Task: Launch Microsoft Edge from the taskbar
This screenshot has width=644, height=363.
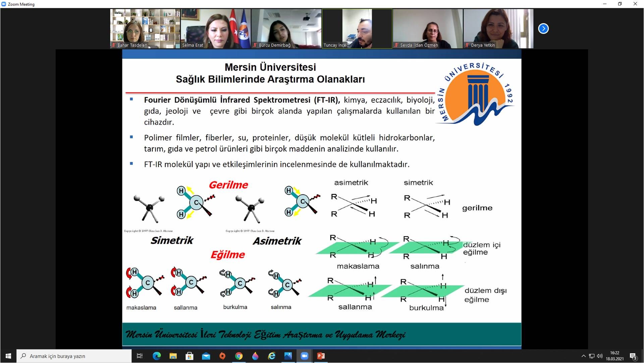Action: (157, 356)
